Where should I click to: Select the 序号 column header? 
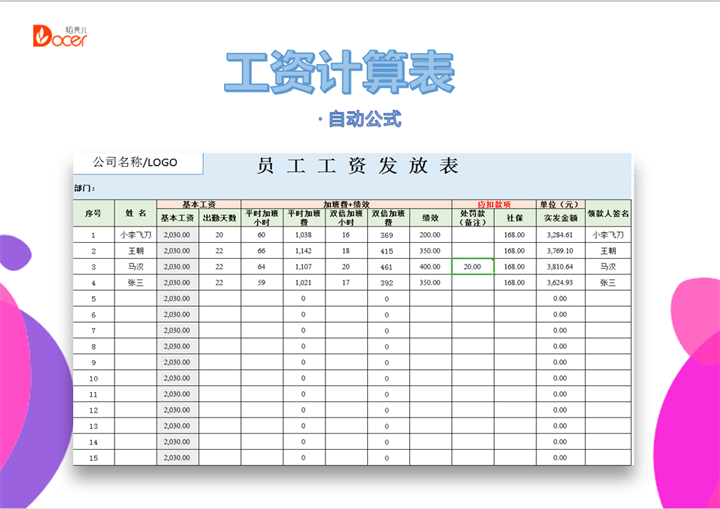click(94, 213)
